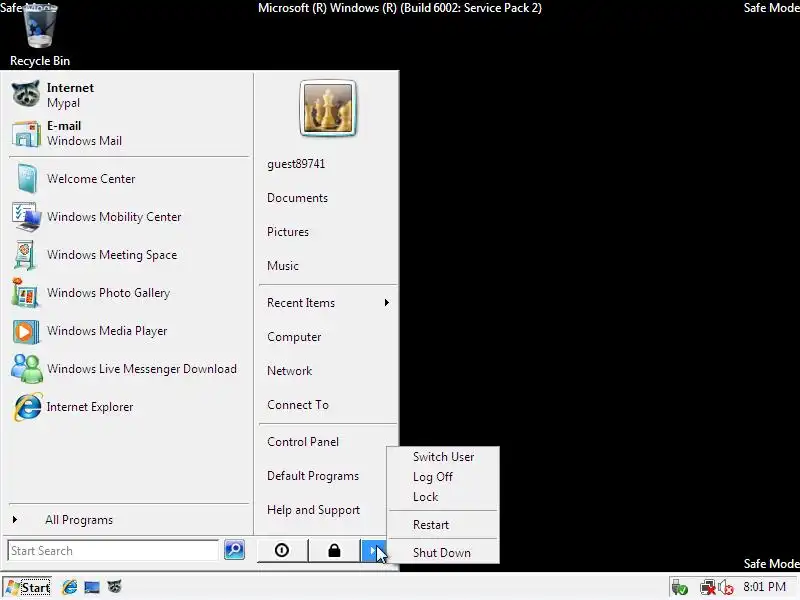The height and width of the screenshot is (600, 800).
Task: Toggle the blue shutdown options arrow
Action: tap(373, 550)
